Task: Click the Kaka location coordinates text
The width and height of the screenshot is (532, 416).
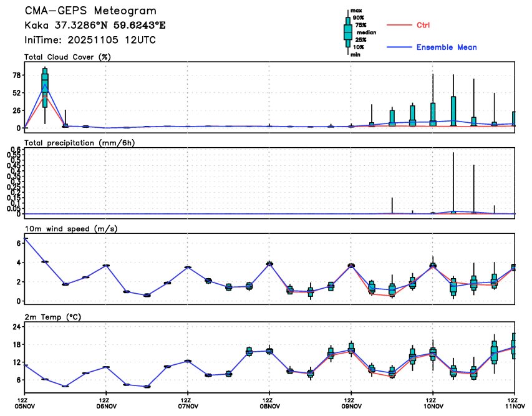Action: tap(95, 26)
